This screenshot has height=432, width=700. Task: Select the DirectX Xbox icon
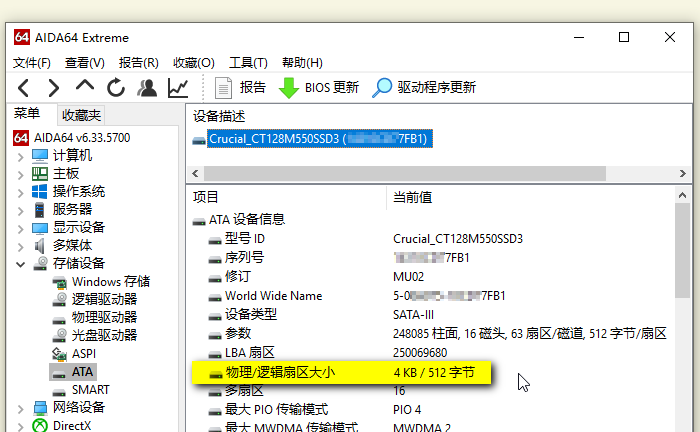pos(40,425)
